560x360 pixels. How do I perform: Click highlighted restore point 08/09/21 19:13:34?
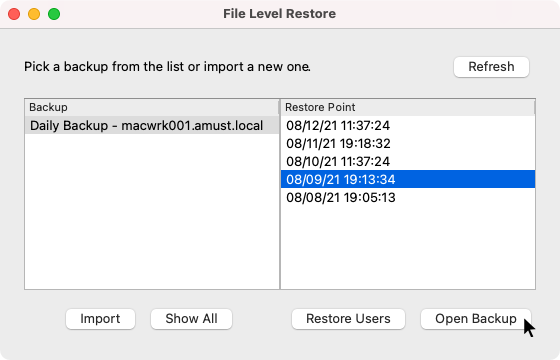click(408, 179)
